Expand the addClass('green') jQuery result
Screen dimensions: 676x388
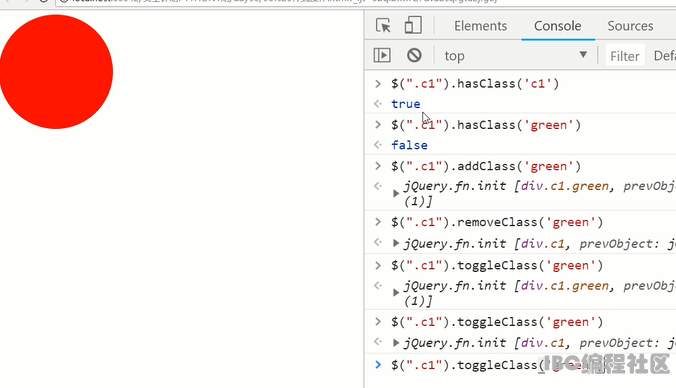pyautogui.click(x=396, y=194)
